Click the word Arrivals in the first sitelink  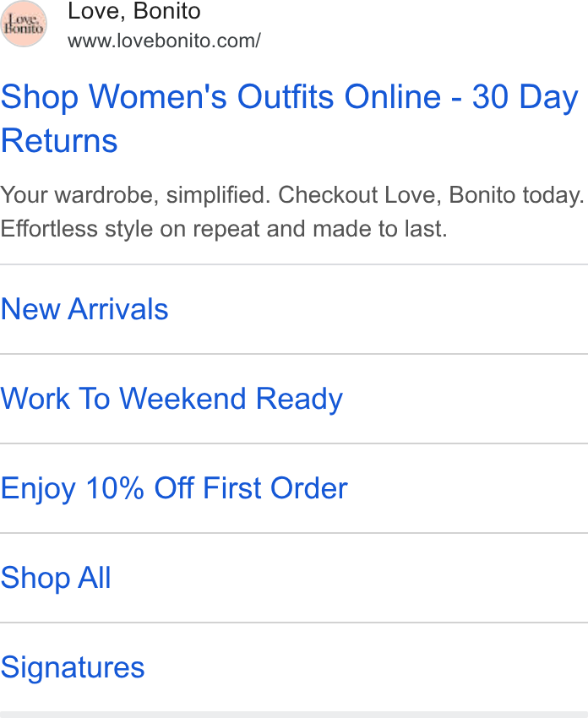(x=118, y=309)
